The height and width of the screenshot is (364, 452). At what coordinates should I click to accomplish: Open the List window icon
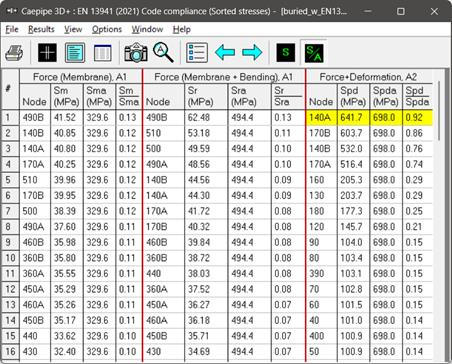pyautogui.click(x=102, y=53)
